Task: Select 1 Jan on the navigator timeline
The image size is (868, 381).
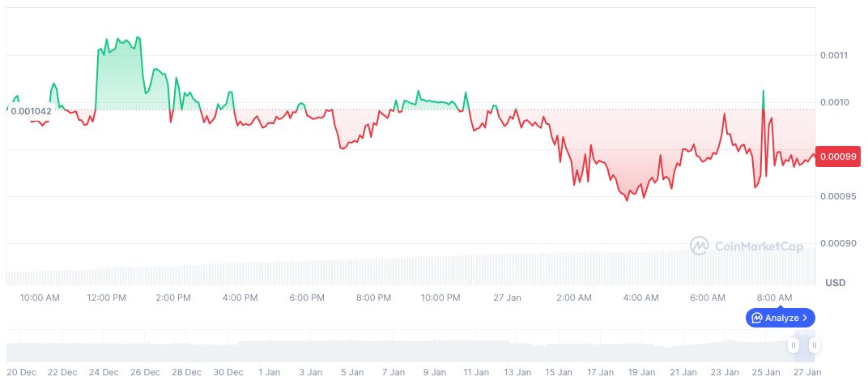Action: click(x=269, y=372)
